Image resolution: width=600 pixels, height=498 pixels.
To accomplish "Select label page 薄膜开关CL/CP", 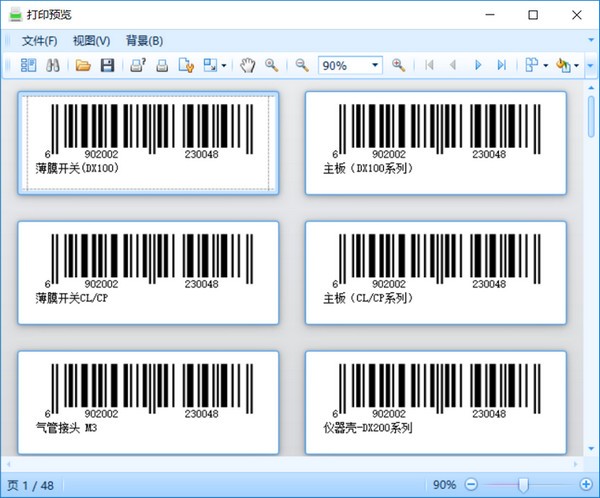I will (148, 273).
